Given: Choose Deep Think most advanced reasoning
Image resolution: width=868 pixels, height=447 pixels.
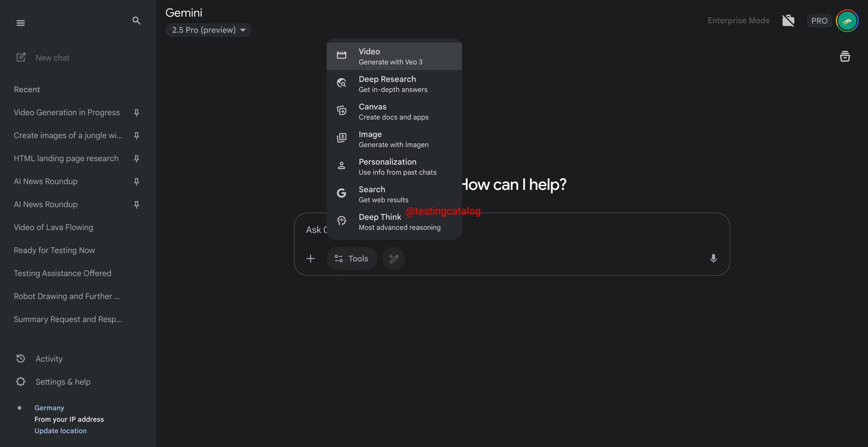Looking at the screenshot, I should (x=394, y=222).
